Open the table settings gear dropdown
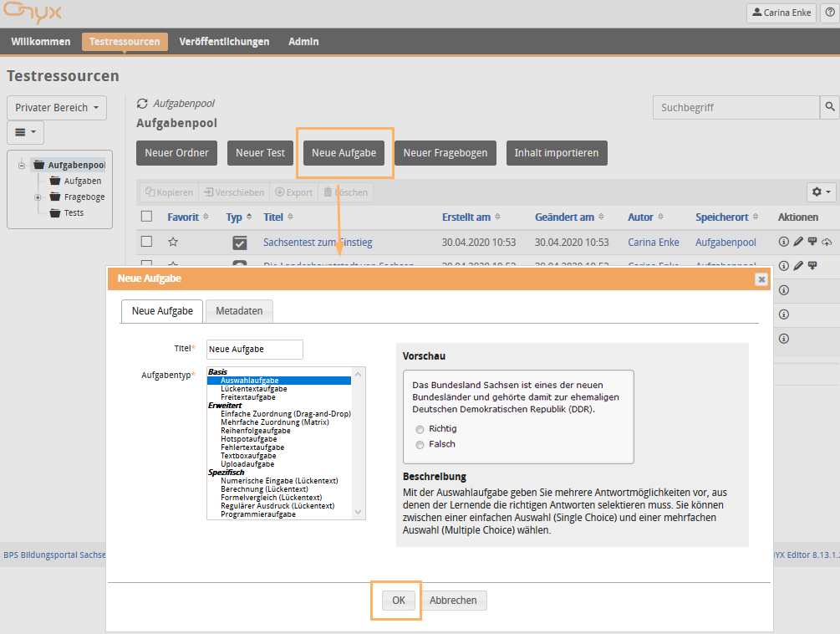Viewport: 840px width, 634px height. (x=821, y=192)
